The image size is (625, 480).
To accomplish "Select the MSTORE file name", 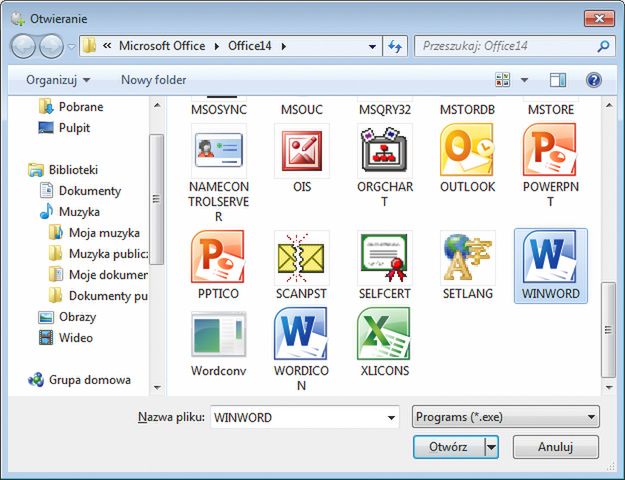I will [x=550, y=110].
